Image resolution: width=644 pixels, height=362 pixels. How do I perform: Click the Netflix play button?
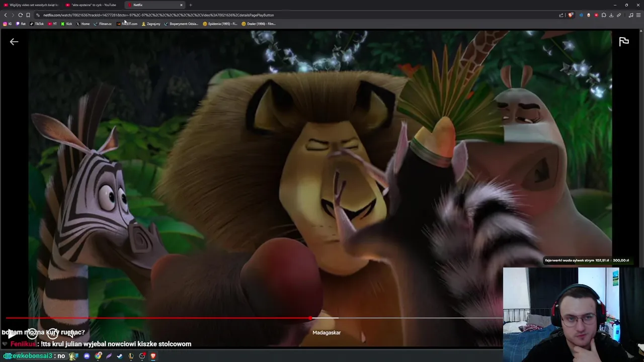pyautogui.click(x=11, y=334)
